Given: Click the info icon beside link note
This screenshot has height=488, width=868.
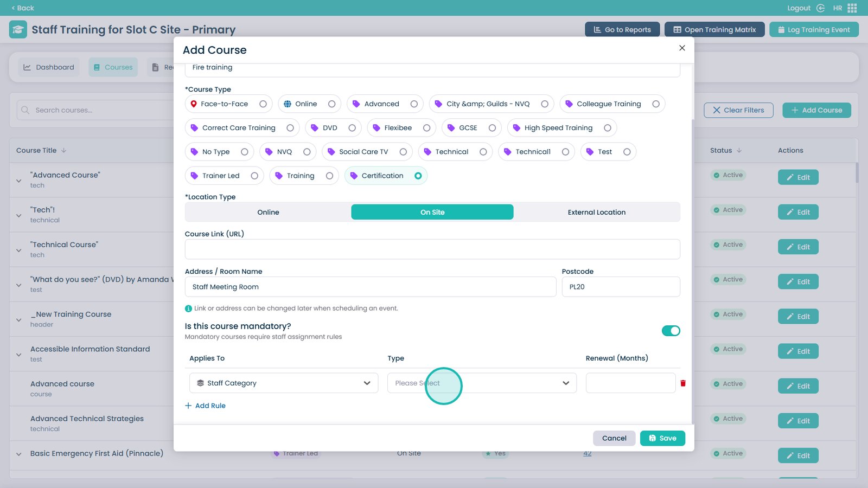Looking at the screenshot, I should 188,309.
